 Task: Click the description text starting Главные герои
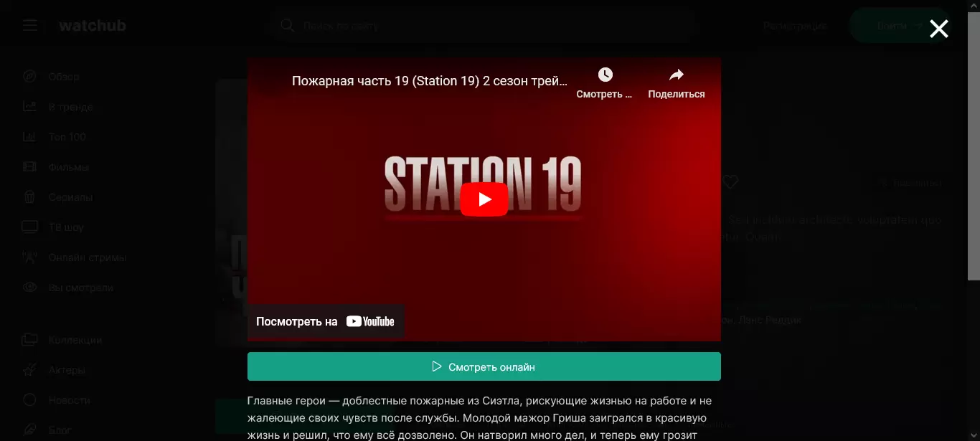point(479,417)
